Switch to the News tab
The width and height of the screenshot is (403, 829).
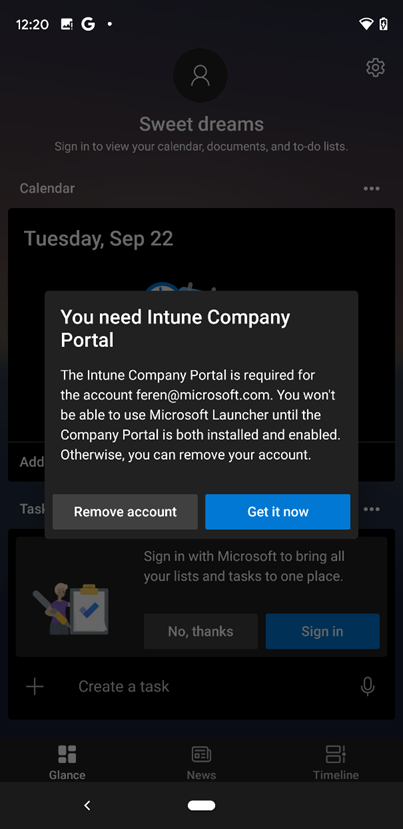point(202,762)
